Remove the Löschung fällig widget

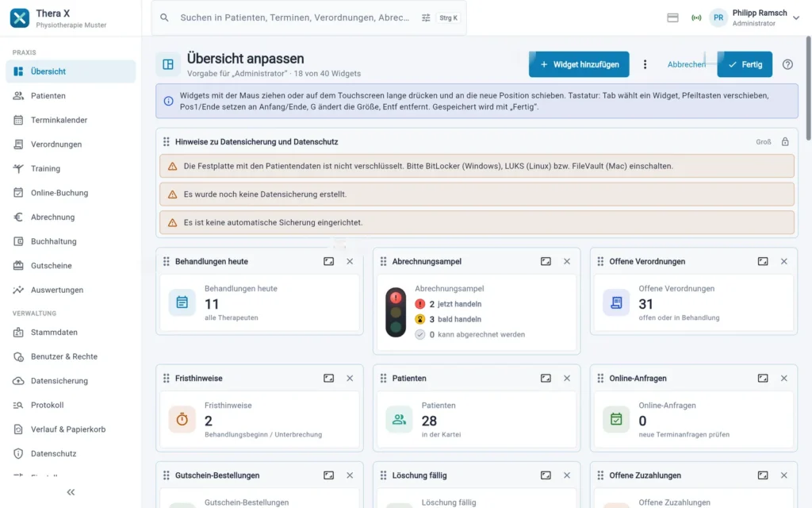pos(567,475)
